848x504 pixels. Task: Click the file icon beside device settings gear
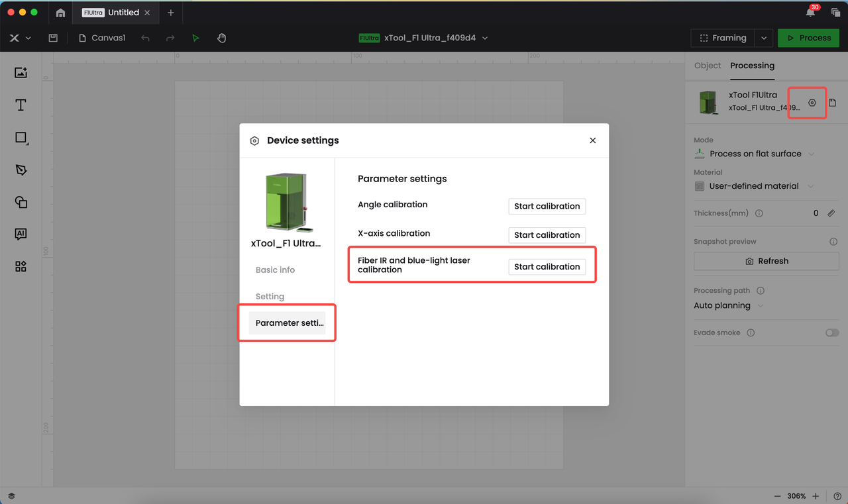pos(833,103)
